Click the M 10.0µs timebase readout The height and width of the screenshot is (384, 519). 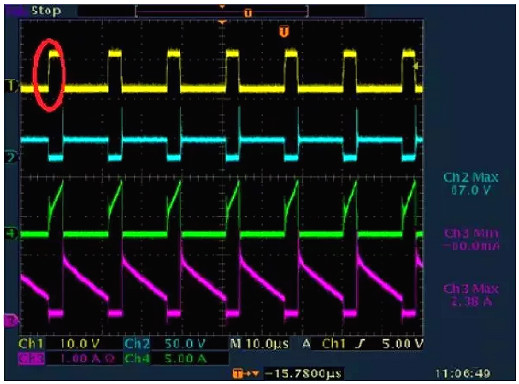click(x=259, y=343)
